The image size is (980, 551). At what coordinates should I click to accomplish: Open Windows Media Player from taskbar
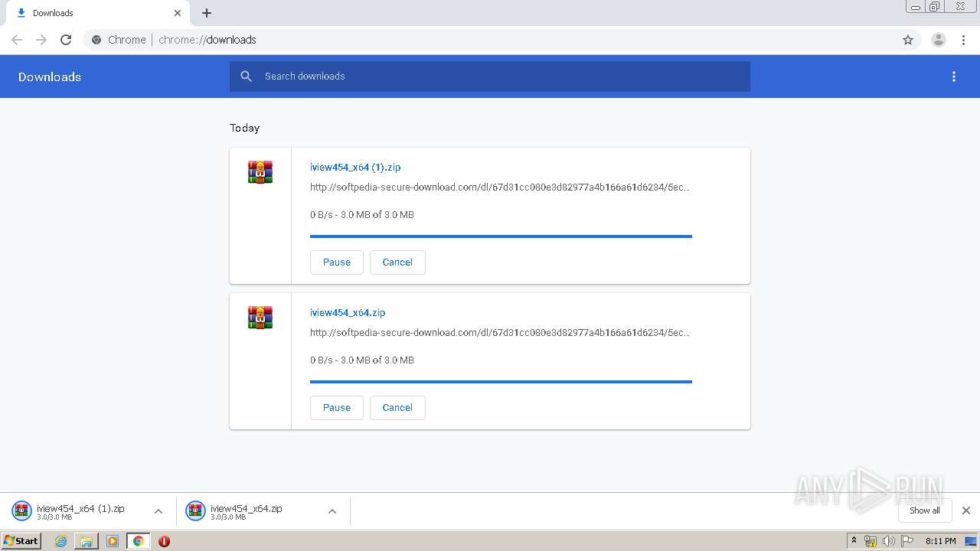click(x=113, y=541)
